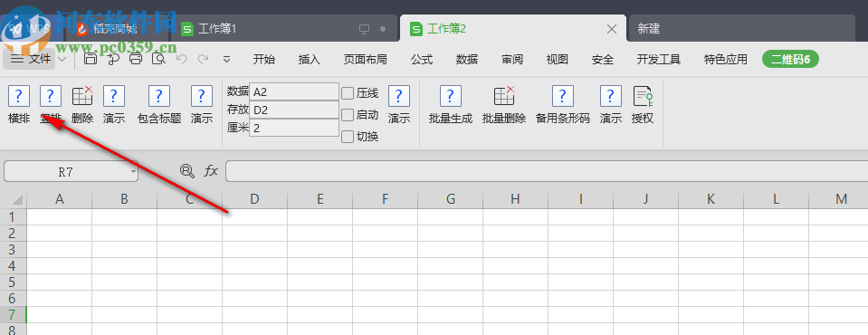Close the 工作簿2 document tab
The image size is (868, 335).
(612, 29)
